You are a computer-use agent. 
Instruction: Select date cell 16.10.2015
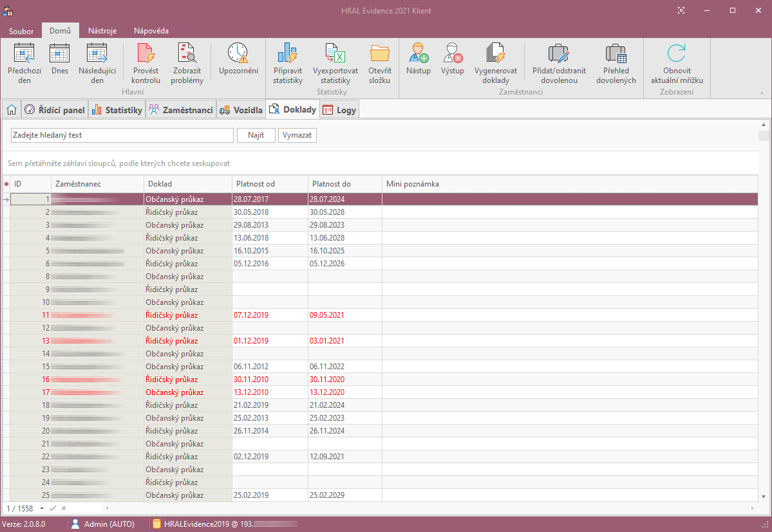tap(270, 251)
